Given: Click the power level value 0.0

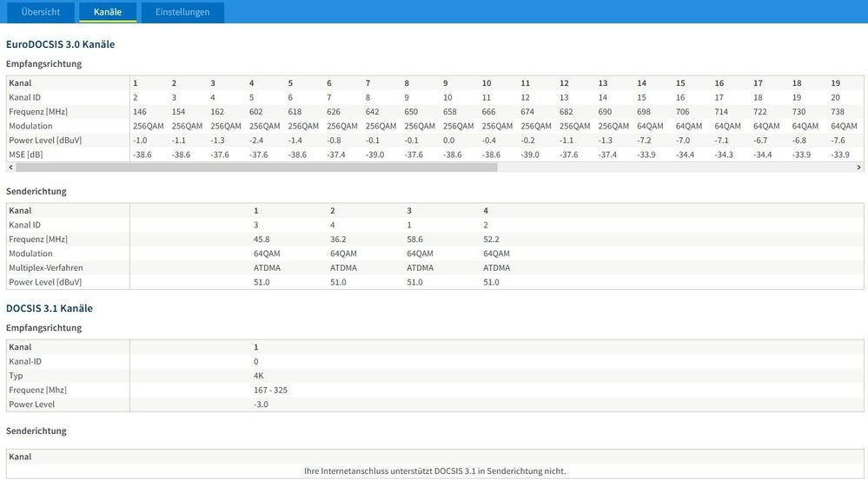Looking at the screenshot, I should pos(448,141).
